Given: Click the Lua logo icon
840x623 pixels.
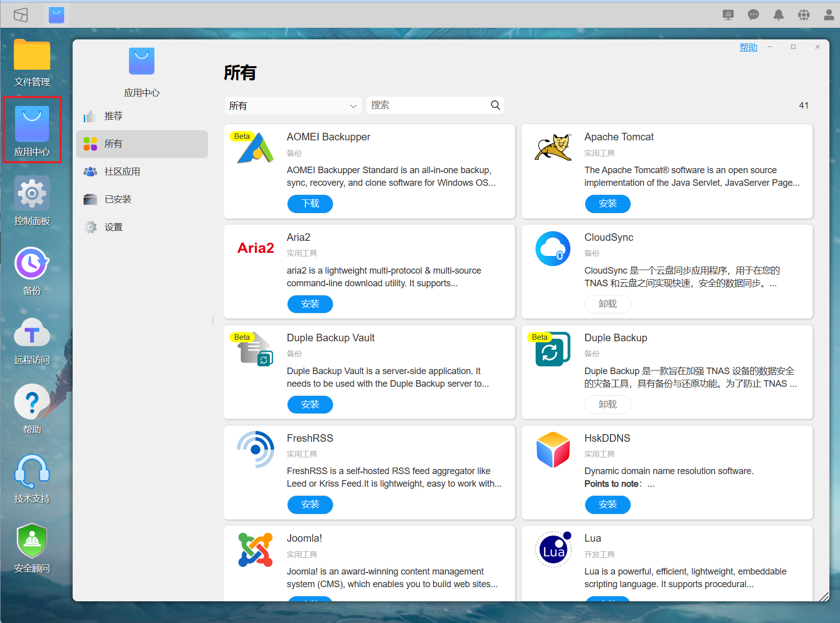Looking at the screenshot, I should (x=553, y=549).
